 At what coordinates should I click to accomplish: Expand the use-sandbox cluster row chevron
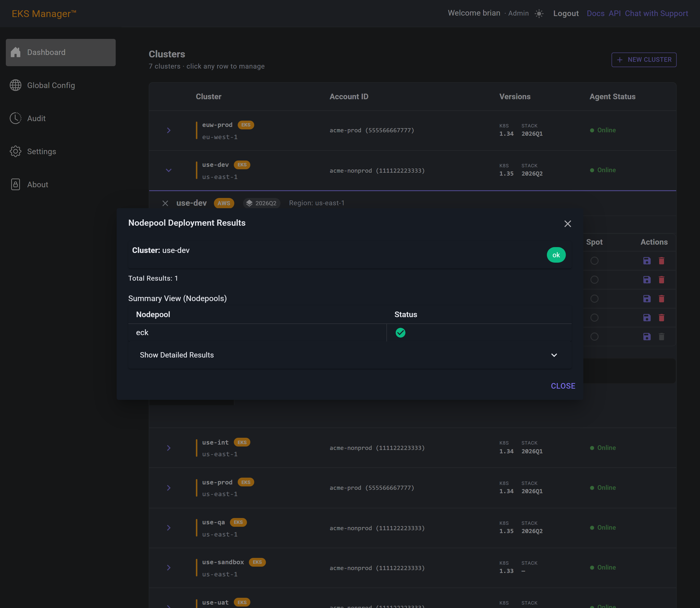[168, 568]
